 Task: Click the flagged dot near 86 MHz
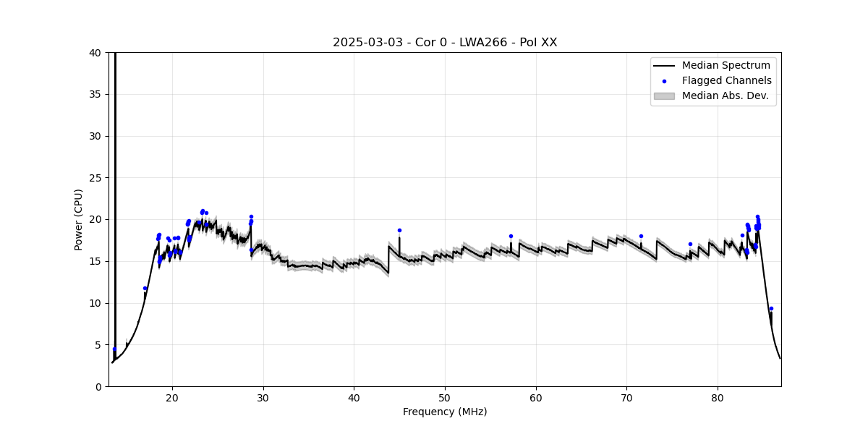771,309
